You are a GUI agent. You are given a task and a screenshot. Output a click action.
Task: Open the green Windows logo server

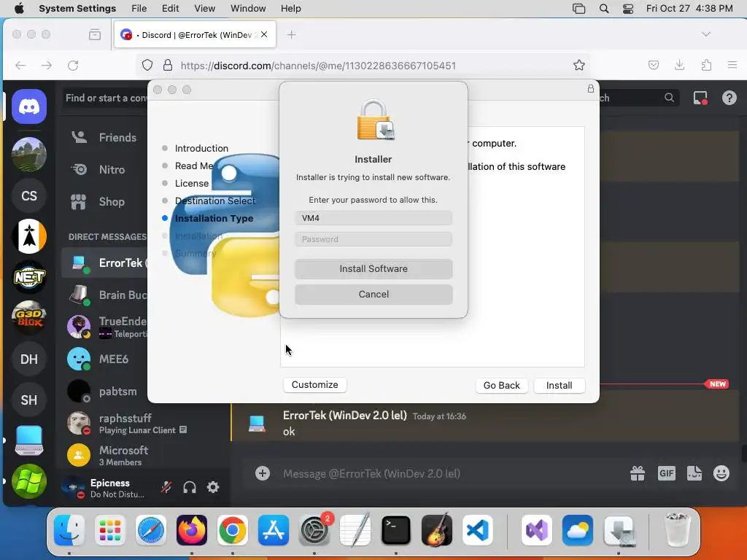pyautogui.click(x=29, y=481)
